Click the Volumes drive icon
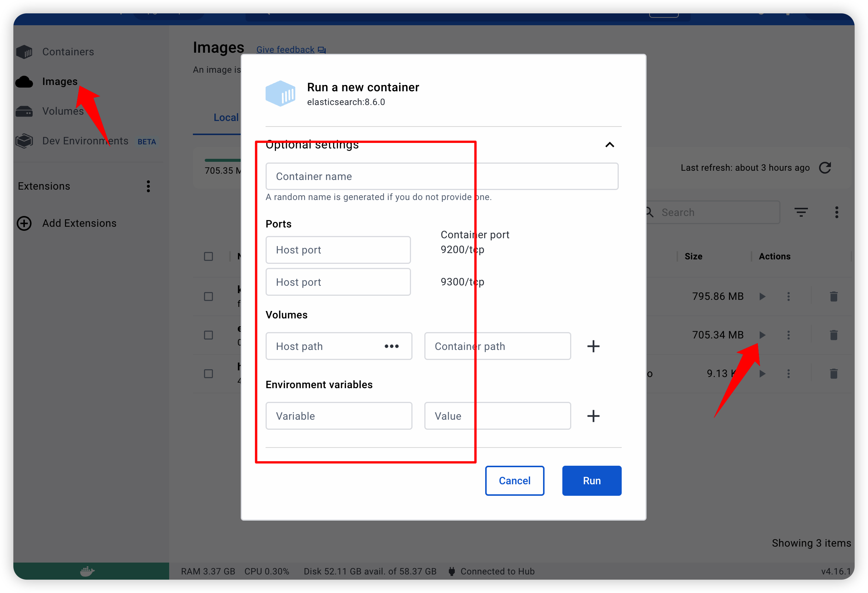868x593 pixels. tap(24, 111)
